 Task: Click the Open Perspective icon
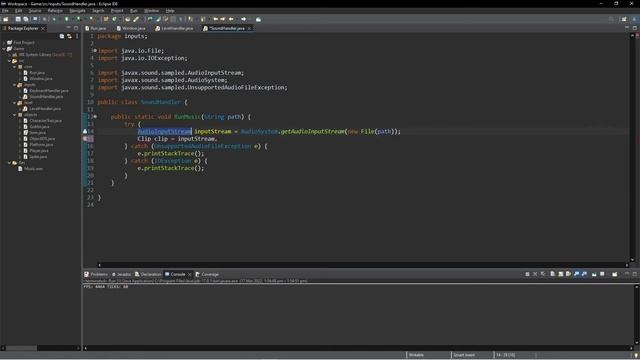(x=624, y=19)
